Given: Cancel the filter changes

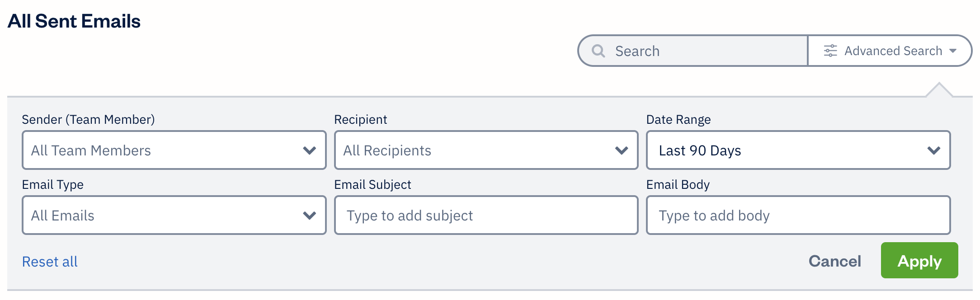Looking at the screenshot, I should point(834,261).
